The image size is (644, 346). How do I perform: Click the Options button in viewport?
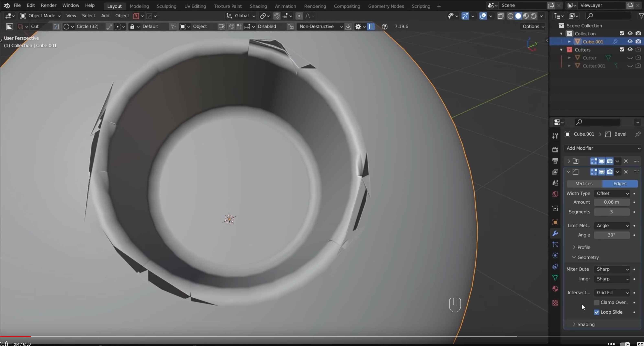point(533,26)
